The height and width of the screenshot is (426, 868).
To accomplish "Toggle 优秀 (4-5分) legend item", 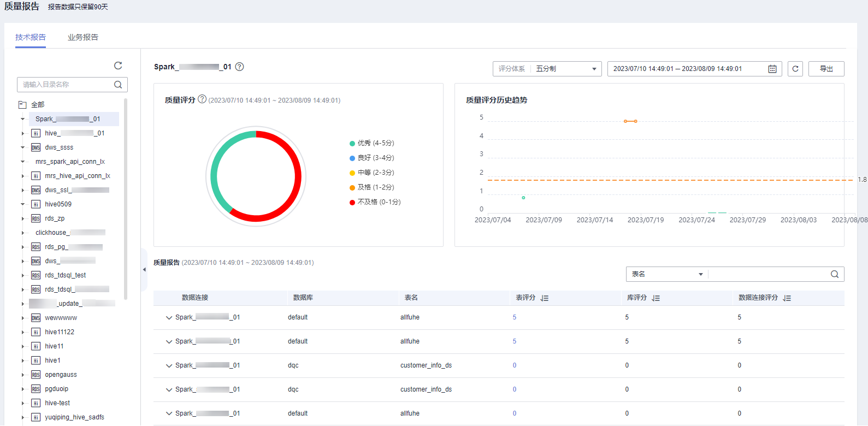I will [371, 143].
